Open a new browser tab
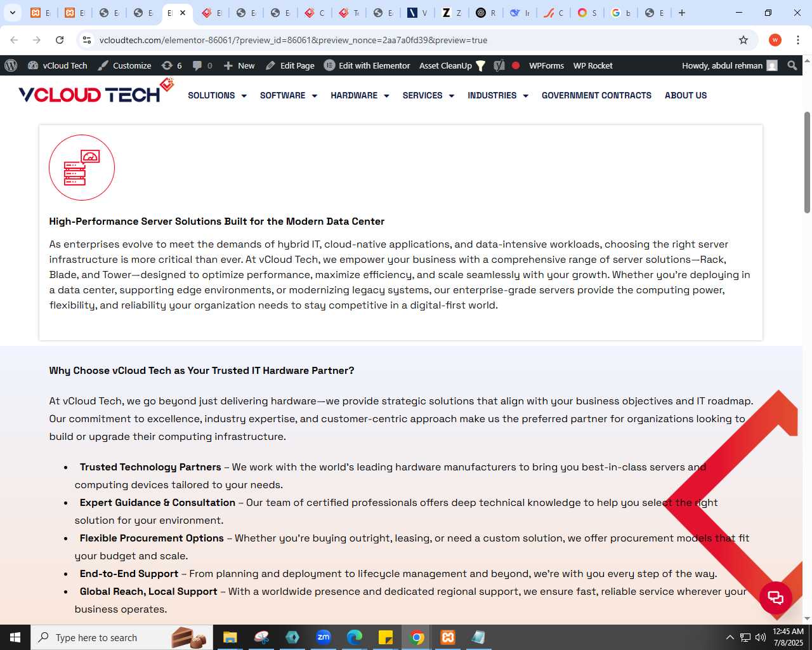This screenshot has width=812, height=650. pos(682,13)
